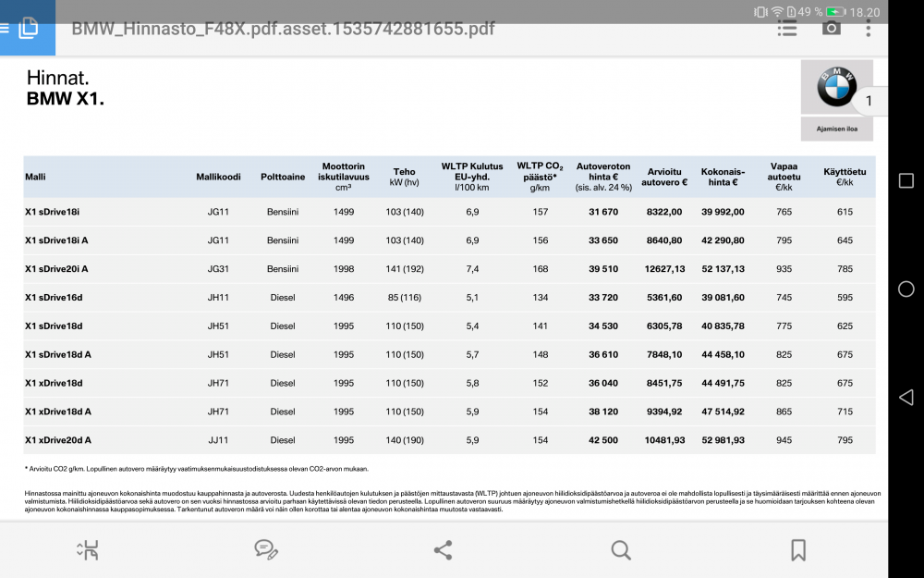This screenshot has height=578, width=924.
Task: Select model code JJ11
Action: tap(218, 440)
